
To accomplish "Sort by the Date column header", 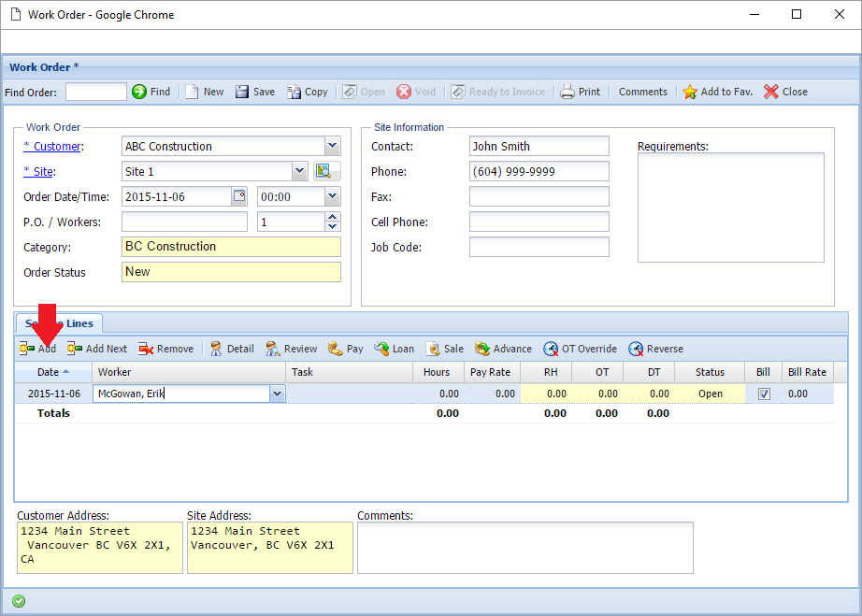I will pyautogui.click(x=53, y=372).
